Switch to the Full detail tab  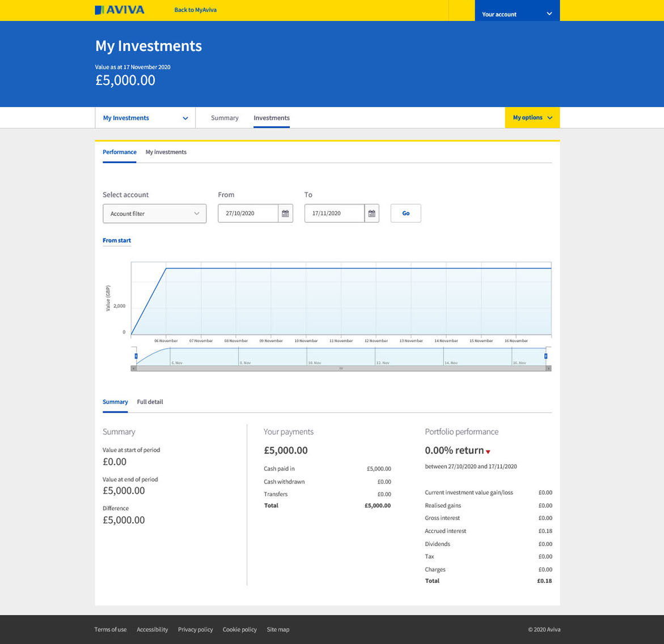point(150,402)
